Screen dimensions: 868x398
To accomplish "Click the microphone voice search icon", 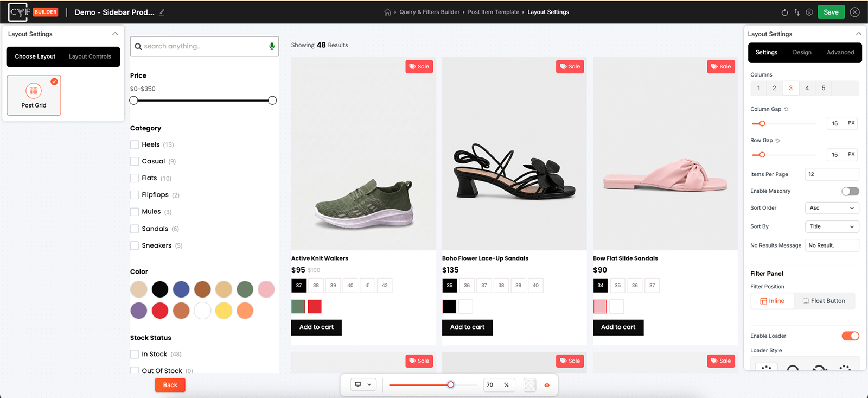I will 272,46.
